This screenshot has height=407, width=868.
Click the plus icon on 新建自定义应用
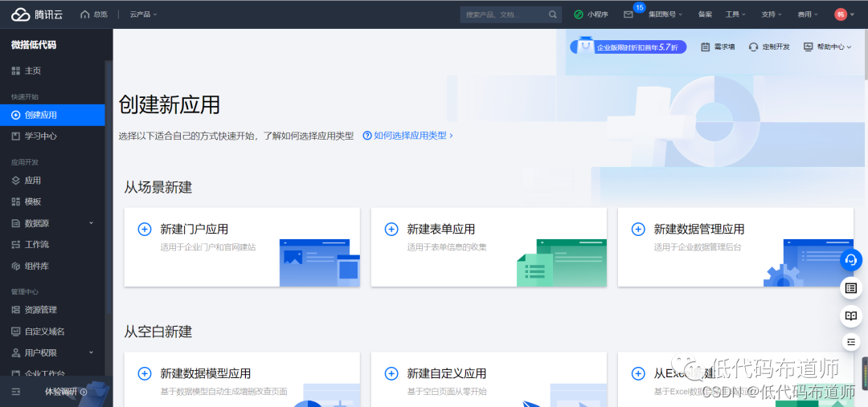391,373
